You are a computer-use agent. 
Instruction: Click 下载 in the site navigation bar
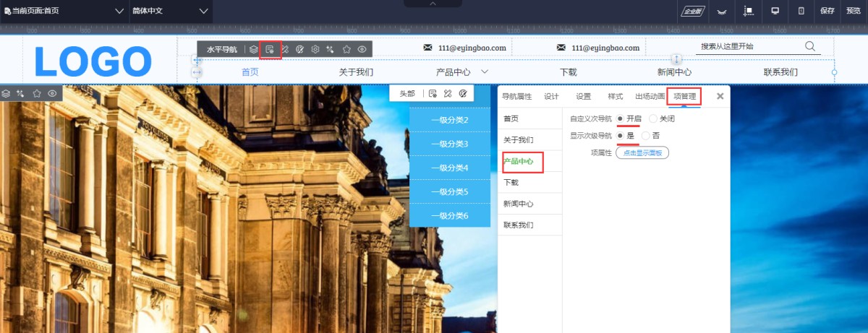pyautogui.click(x=569, y=72)
